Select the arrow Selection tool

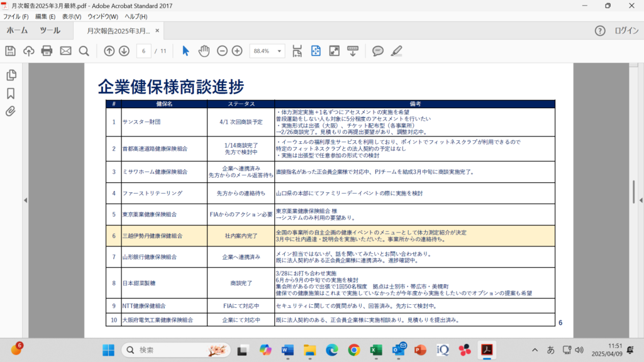[x=186, y=51]
